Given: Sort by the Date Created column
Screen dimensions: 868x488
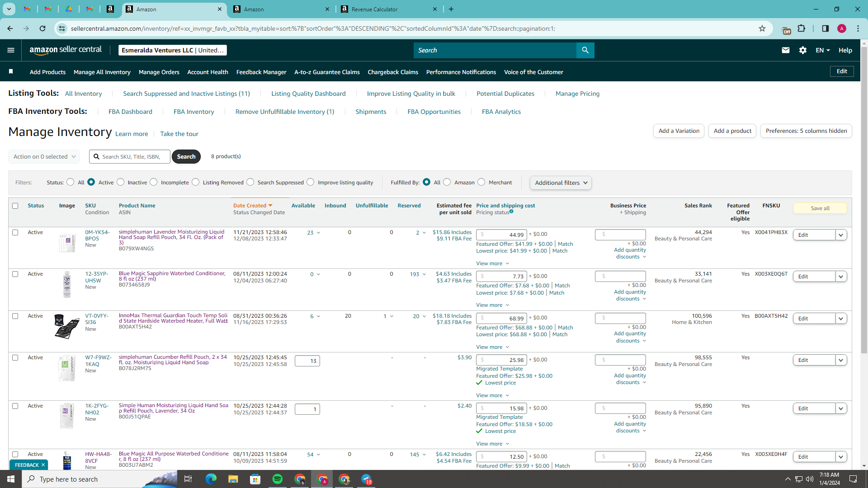Looking at the screenshot, I should [252, 206].
